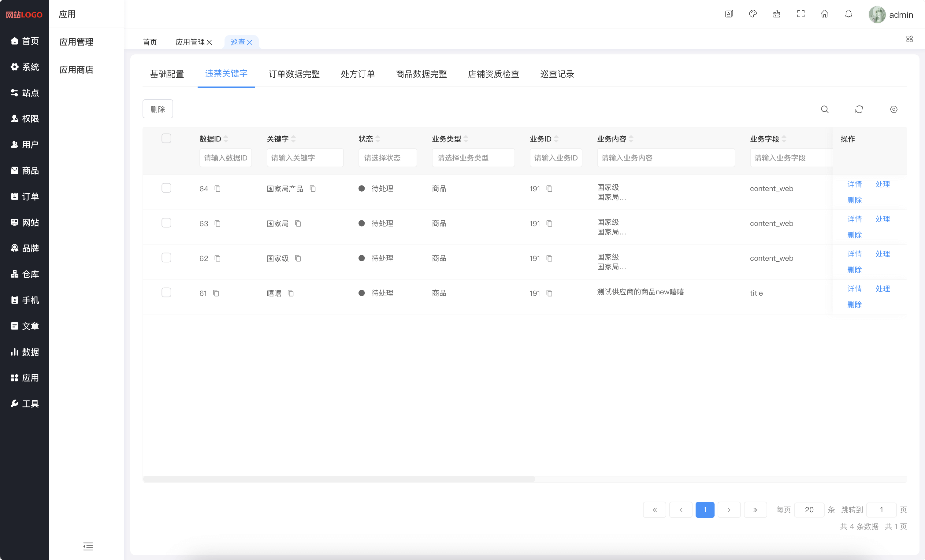Click the horizontal scrollbar under the table
925x560 pixels.
(339, 479)
